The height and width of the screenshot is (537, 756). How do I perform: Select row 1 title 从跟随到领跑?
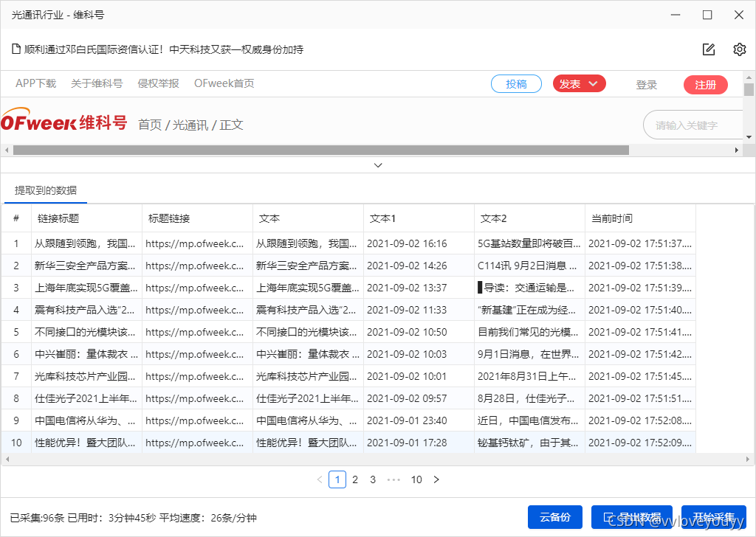[86, 243]
